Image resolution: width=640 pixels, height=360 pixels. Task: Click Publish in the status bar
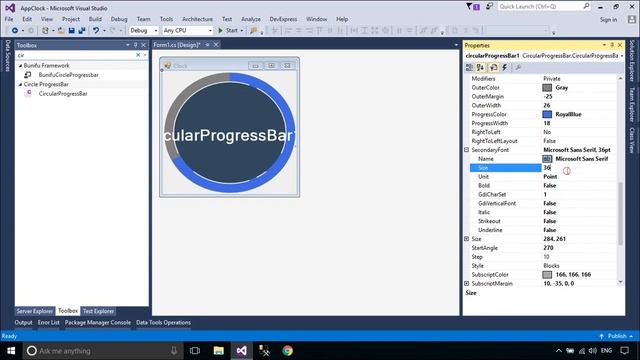pos(617,336)
